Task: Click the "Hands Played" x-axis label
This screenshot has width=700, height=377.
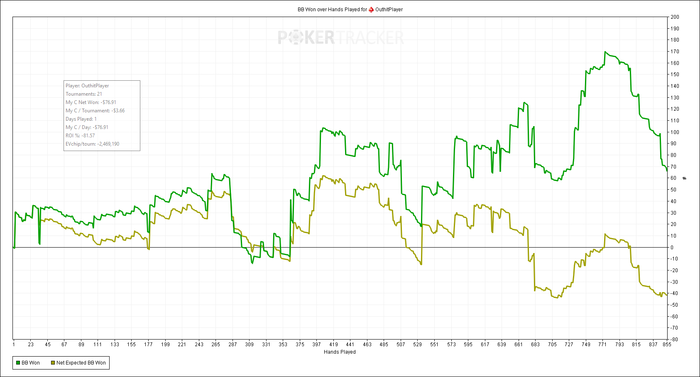Action: click(x=340, y=352)
